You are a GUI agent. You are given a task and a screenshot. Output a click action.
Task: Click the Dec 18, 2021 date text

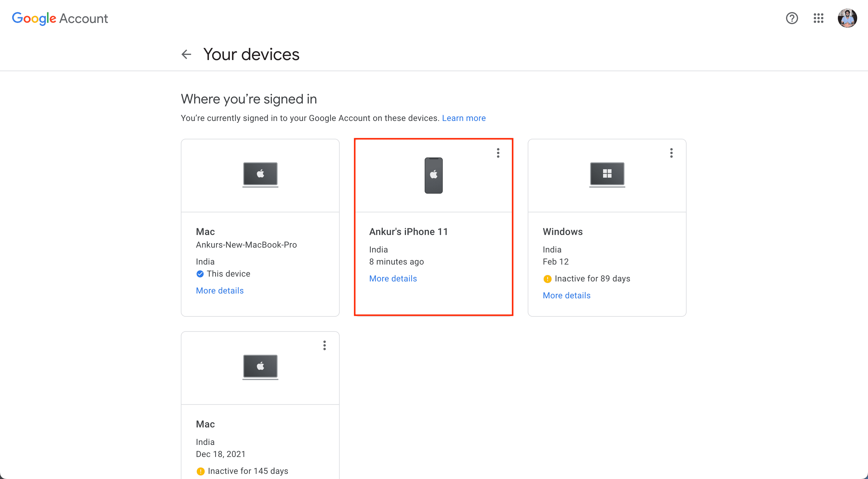point(221,454)
